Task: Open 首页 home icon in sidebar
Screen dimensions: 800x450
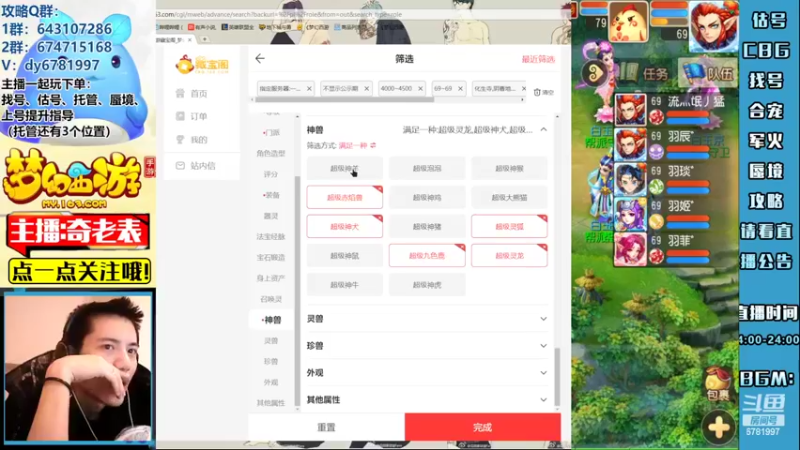Action: pos(180,93)
